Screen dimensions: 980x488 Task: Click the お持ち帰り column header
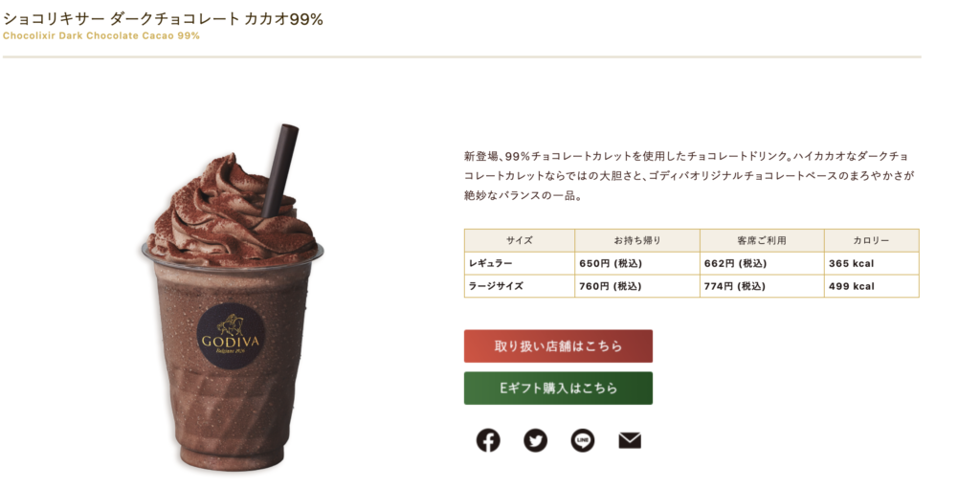(x=636, y=240)
